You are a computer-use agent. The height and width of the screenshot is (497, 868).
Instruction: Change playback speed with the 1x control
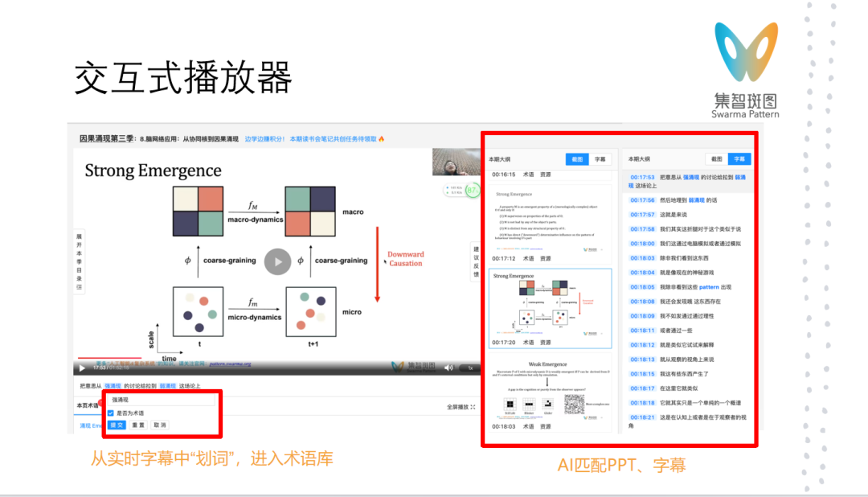[x=470, y=368]
